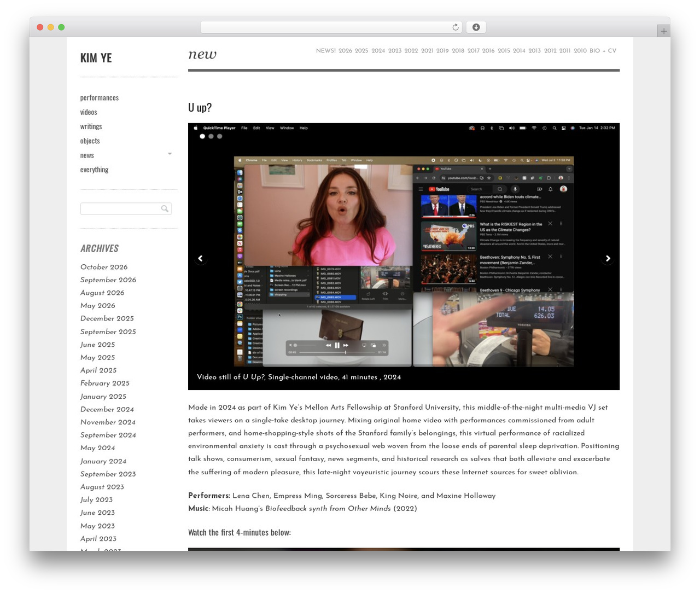Open 2012 in top navigation

(x=550, y=51)
